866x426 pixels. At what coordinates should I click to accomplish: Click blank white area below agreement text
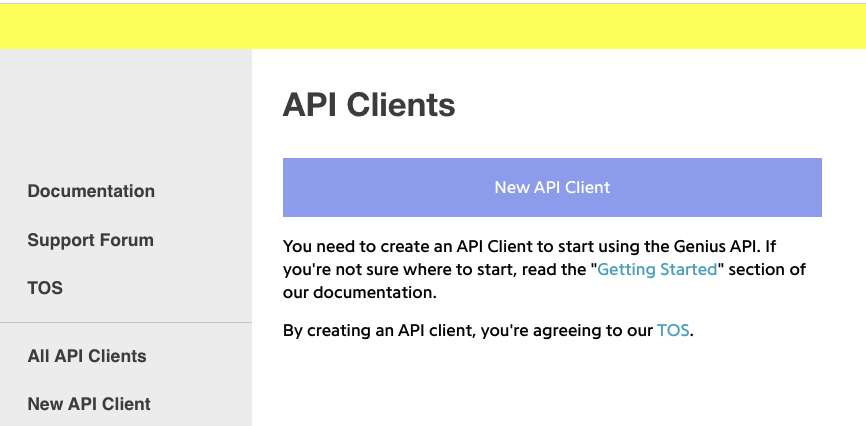pyautogui.click(x=550, y=385)
